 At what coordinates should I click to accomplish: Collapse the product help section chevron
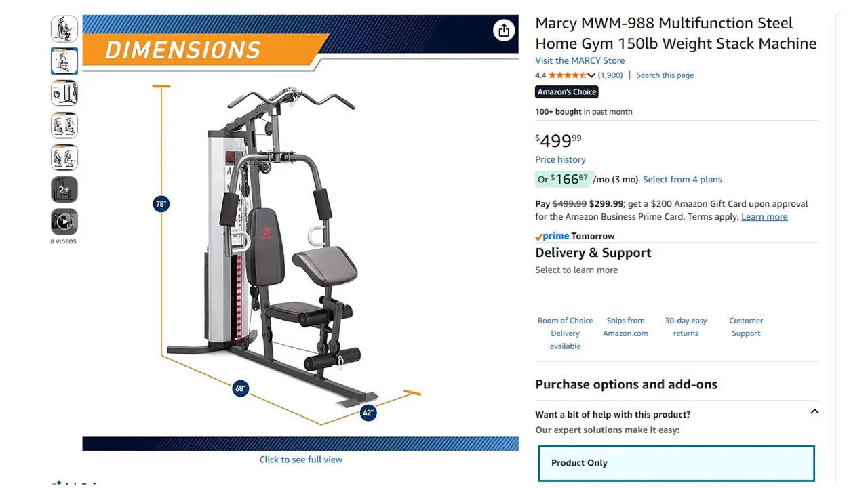tap(814, 411)
